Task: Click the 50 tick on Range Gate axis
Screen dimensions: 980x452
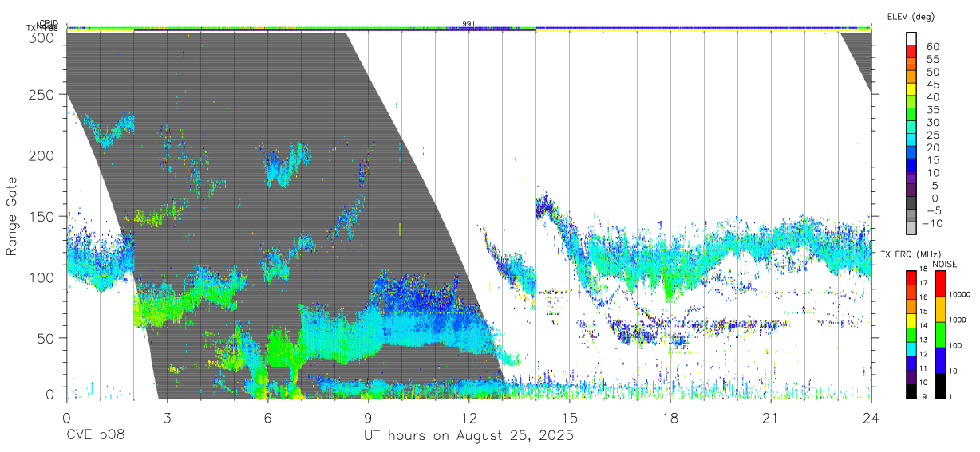Action: click(x=45, y=338)
